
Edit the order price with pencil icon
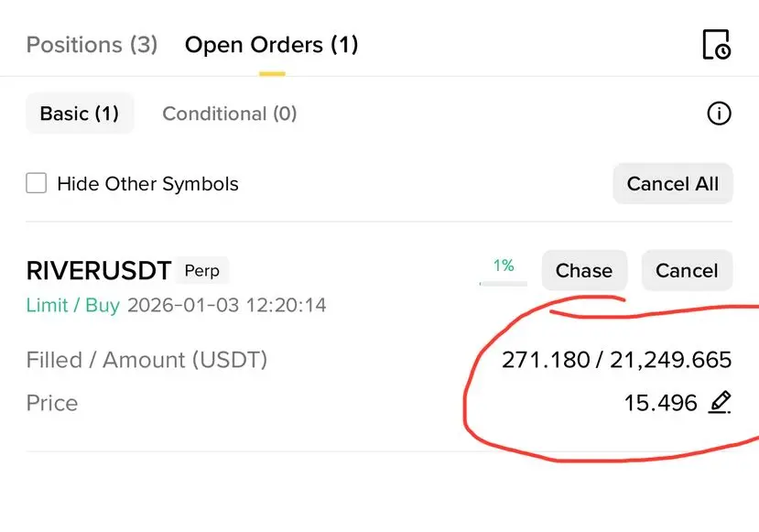pos(721,402)
